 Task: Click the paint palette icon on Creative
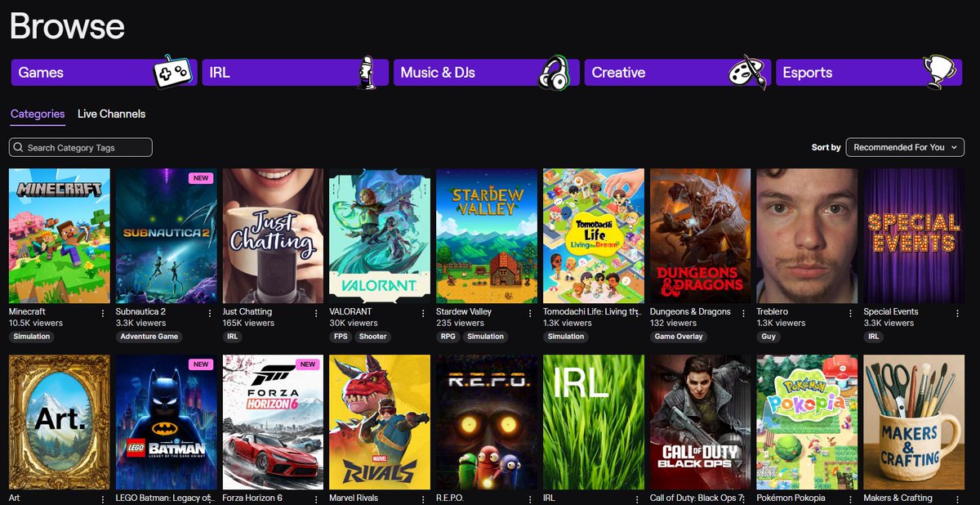748,72
